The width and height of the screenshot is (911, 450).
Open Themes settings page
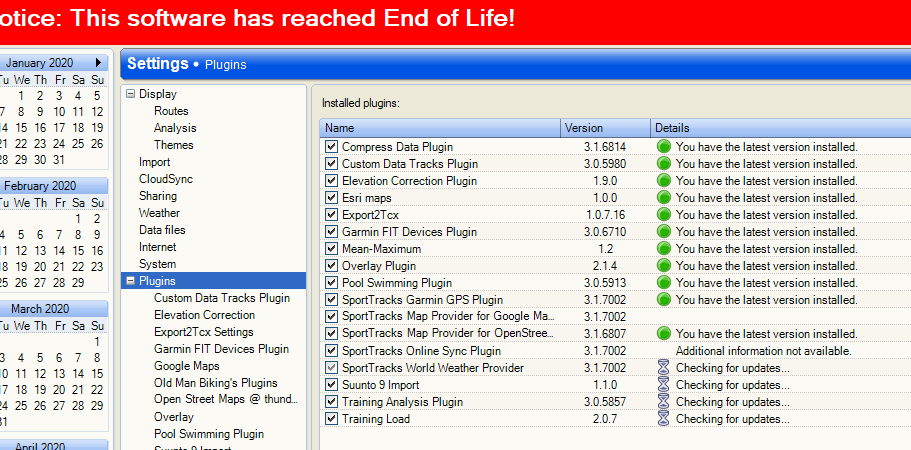[173, 145]
